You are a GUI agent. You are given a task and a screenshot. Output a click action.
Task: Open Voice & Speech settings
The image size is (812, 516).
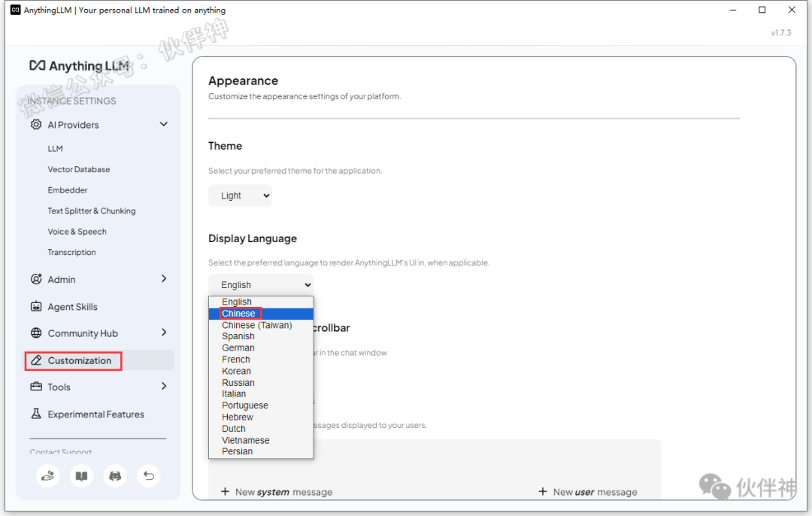(x=77, y=232)
